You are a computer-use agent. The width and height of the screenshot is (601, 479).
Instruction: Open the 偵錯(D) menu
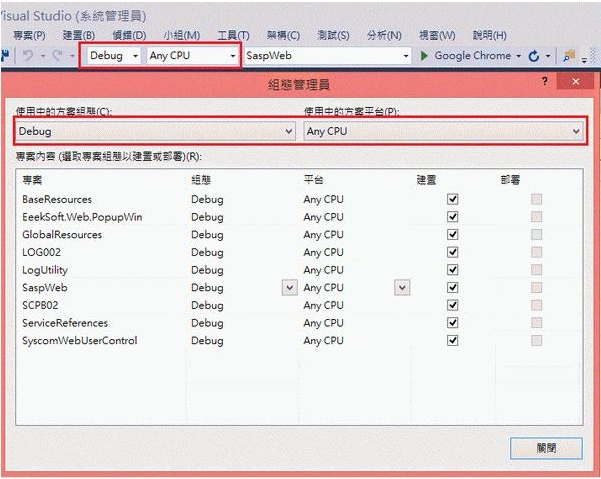(x=129, y=36)
